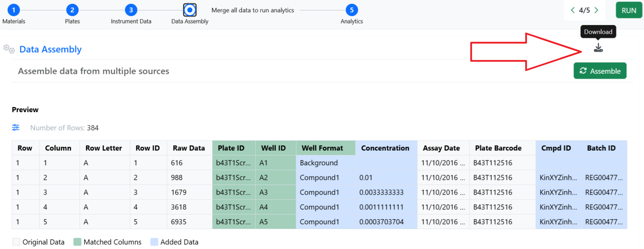This screenshot has width=644, height=249.
Task: Click the Original Data legend swatch
Action: click(x=16, y=242)
